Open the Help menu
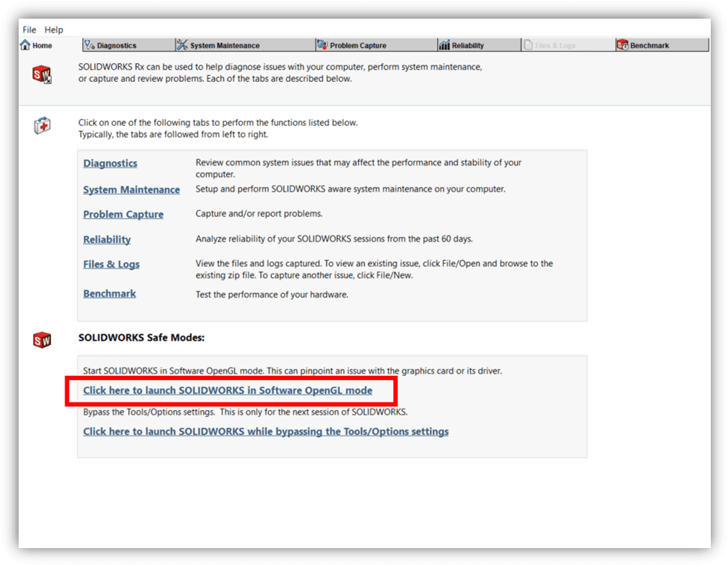Viewport: 728px width, 566px height. pos(54,30)
